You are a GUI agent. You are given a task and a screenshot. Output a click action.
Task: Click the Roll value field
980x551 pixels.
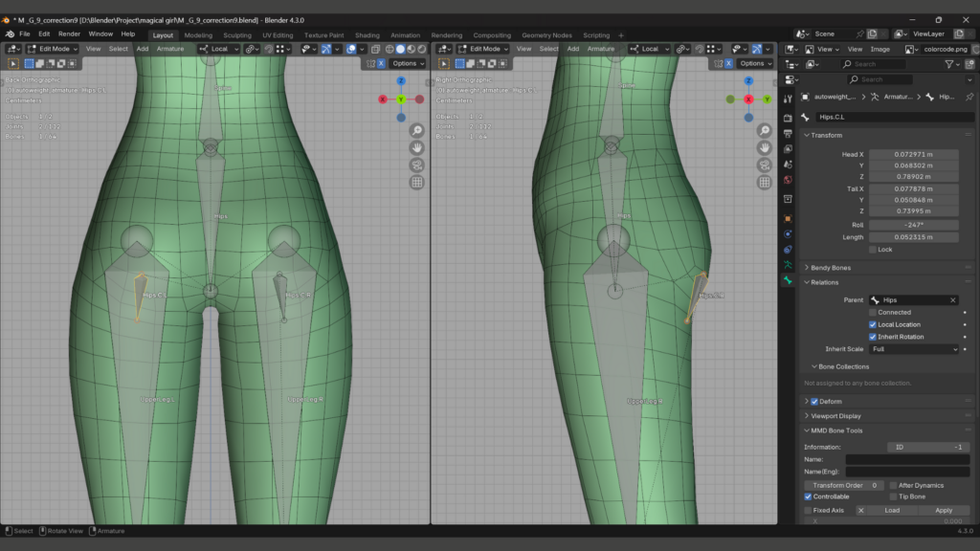point(913,225)
